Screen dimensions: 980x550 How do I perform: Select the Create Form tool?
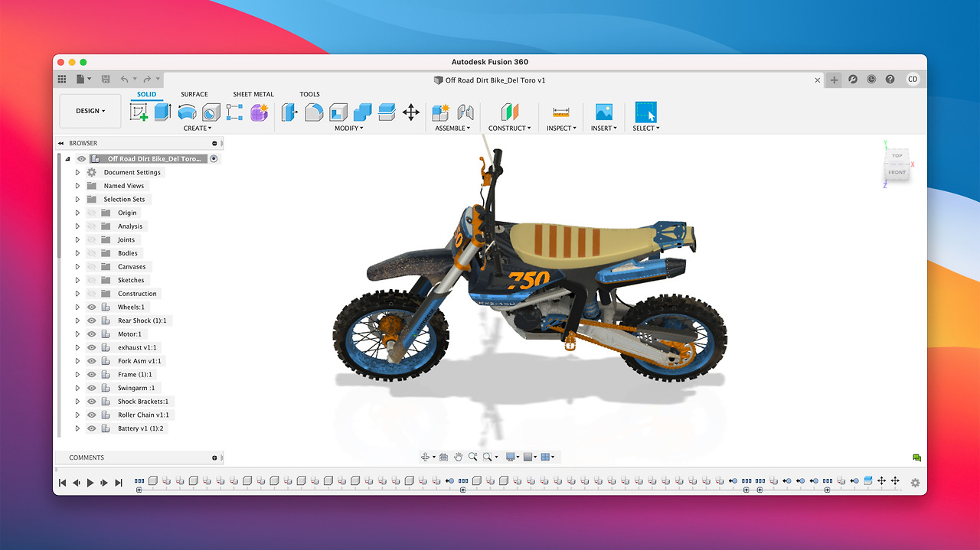pos(260,112)
